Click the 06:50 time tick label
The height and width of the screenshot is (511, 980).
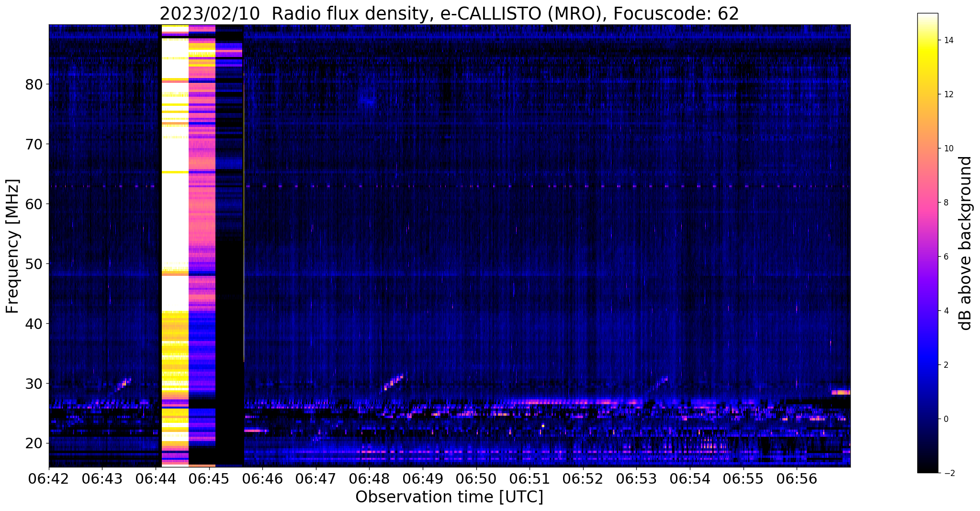[x=476, y=478]
